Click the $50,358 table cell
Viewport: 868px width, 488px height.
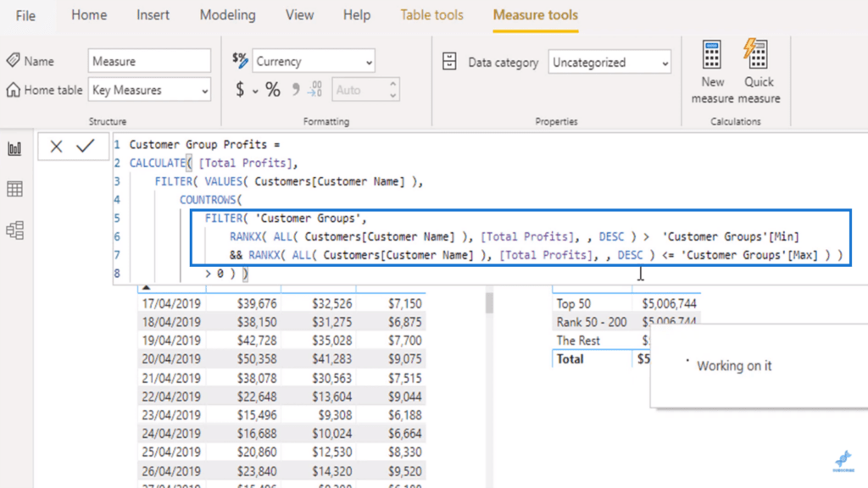[x=257, y=359]
